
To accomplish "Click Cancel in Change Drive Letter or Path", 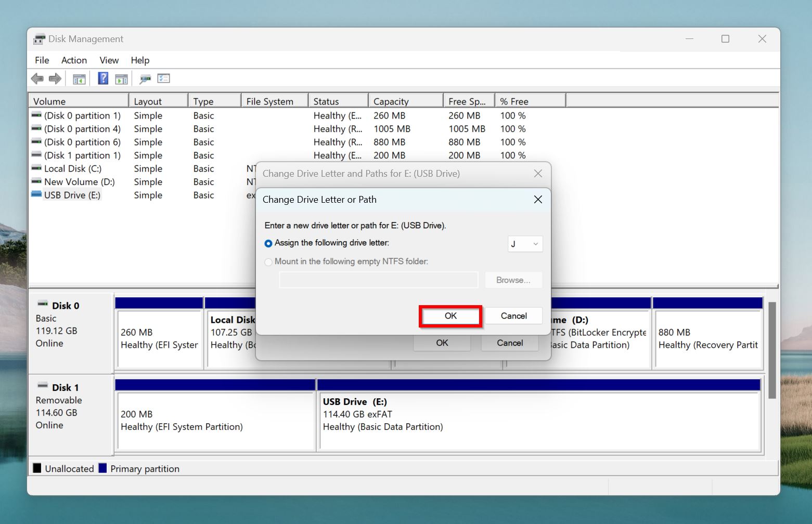I will pyautogui.click(x=514, y=316).
